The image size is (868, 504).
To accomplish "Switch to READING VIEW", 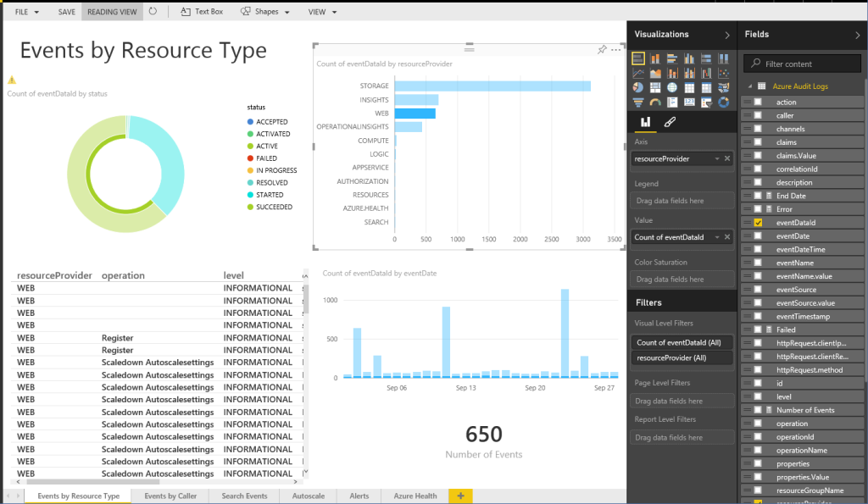I will (x=112, y=12).
